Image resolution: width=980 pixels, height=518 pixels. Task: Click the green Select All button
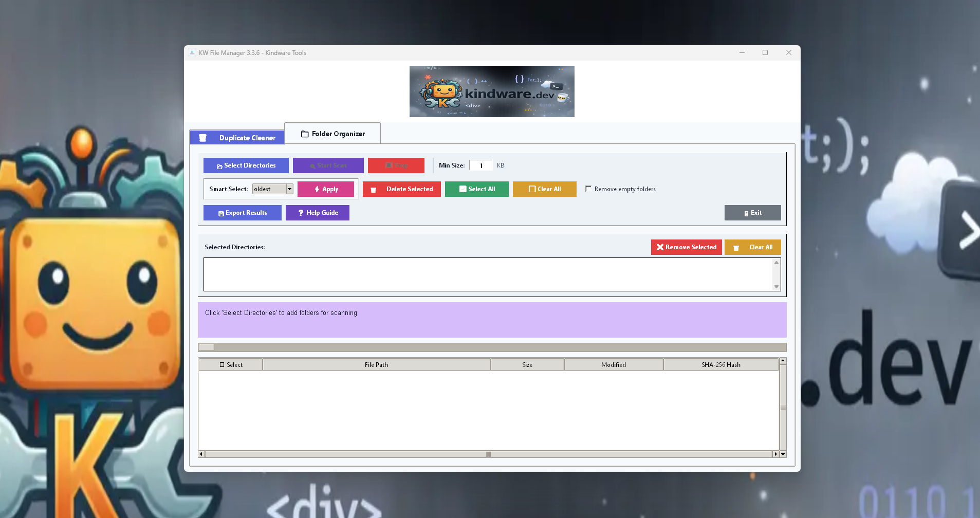pos(476,189)
